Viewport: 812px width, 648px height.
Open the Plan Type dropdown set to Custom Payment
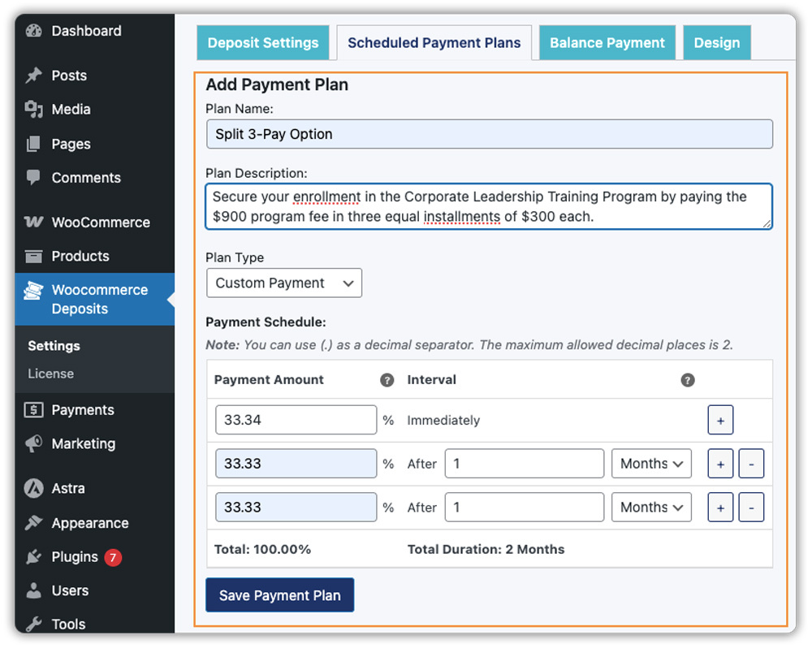pyautogui.click(x=283, y=283)
